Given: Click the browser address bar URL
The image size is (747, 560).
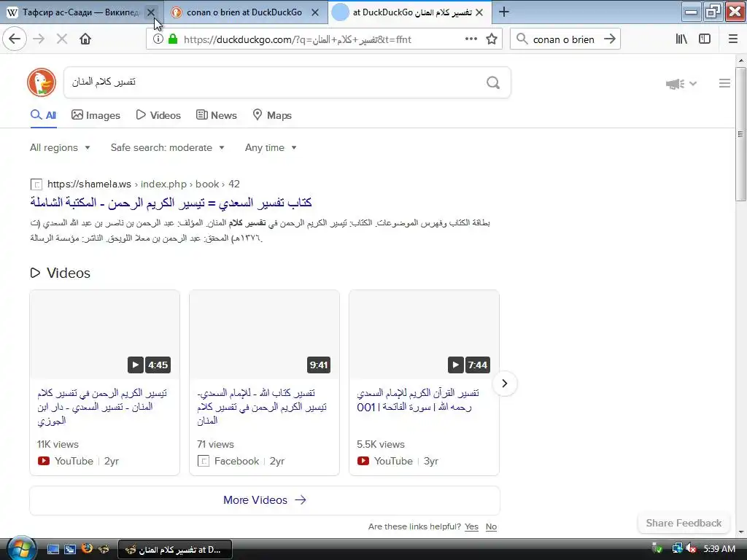Looking at the screenshot, I should point(298,39).
